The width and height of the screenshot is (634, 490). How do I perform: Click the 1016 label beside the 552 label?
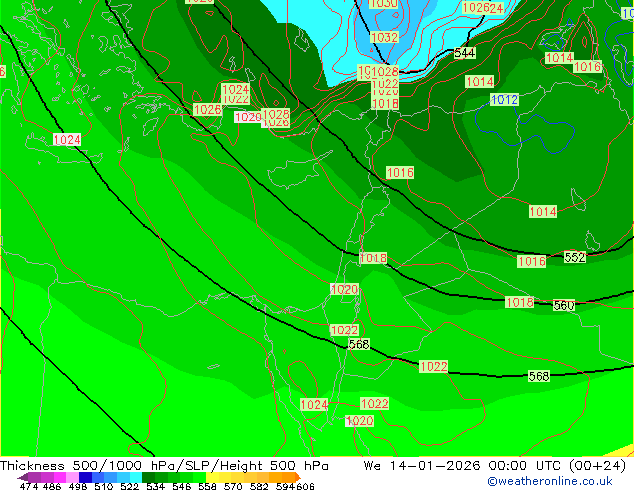[x=531, y=261]
